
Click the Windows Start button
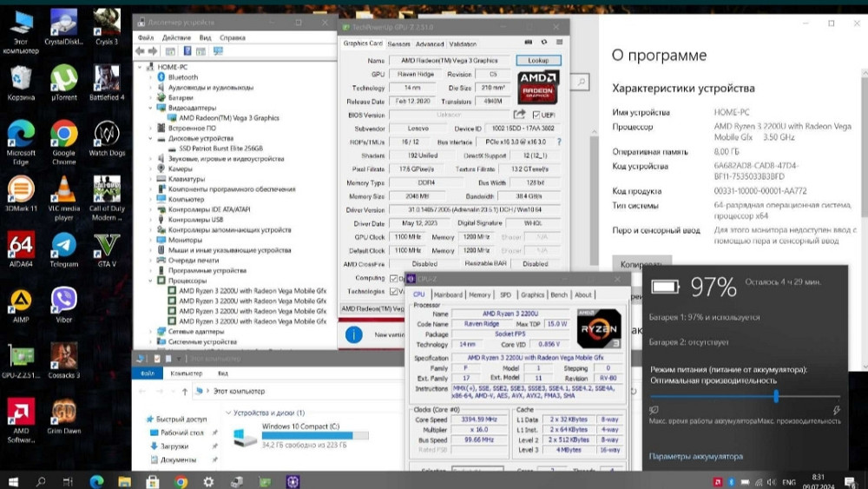point(13,482)
